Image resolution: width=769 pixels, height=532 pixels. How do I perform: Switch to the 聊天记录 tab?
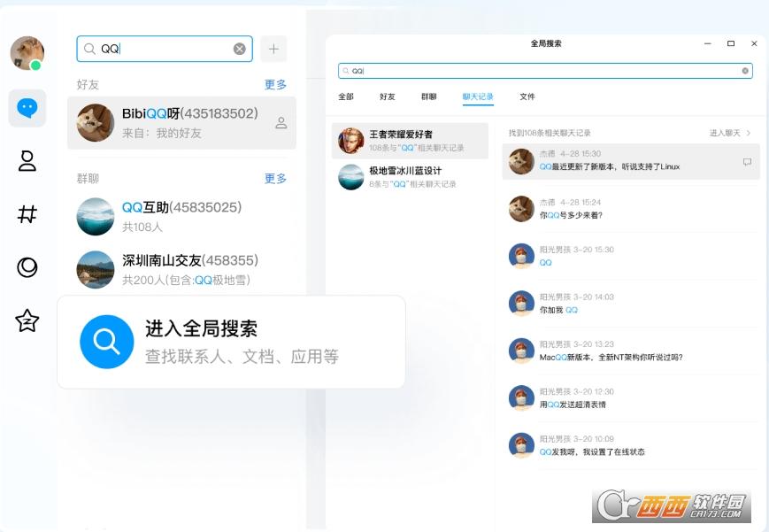coord(478,96)
